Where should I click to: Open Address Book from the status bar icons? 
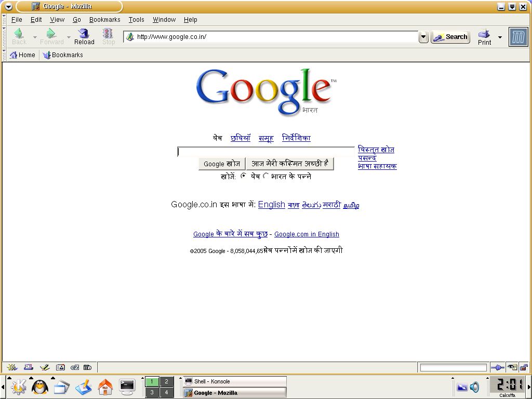(x=60, y=367)
